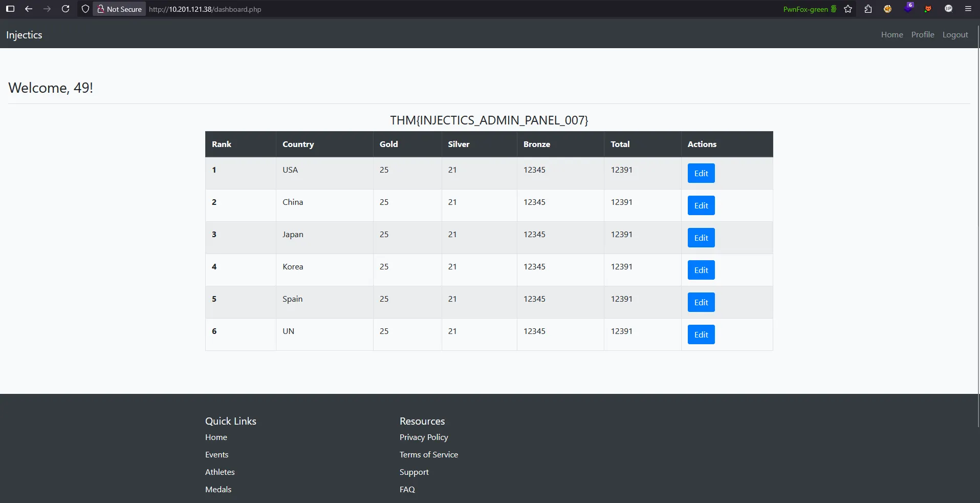
Task: Open the extension showing badge count 6
Action: (909, 9)
